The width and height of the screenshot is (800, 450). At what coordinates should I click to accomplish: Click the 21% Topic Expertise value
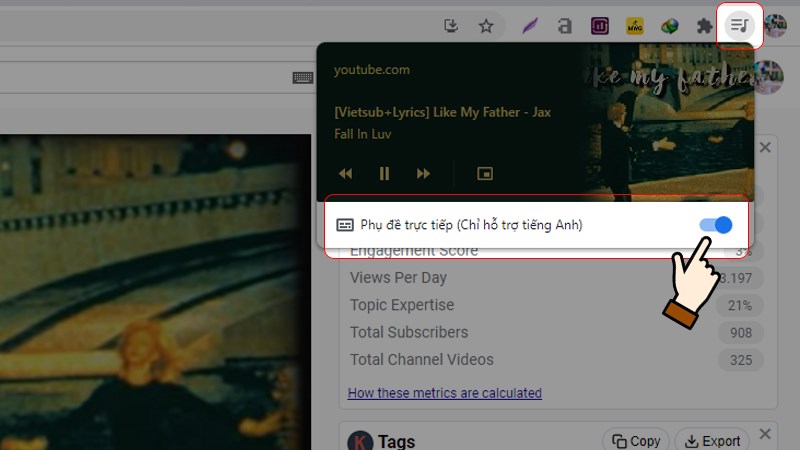click(740, 306)
